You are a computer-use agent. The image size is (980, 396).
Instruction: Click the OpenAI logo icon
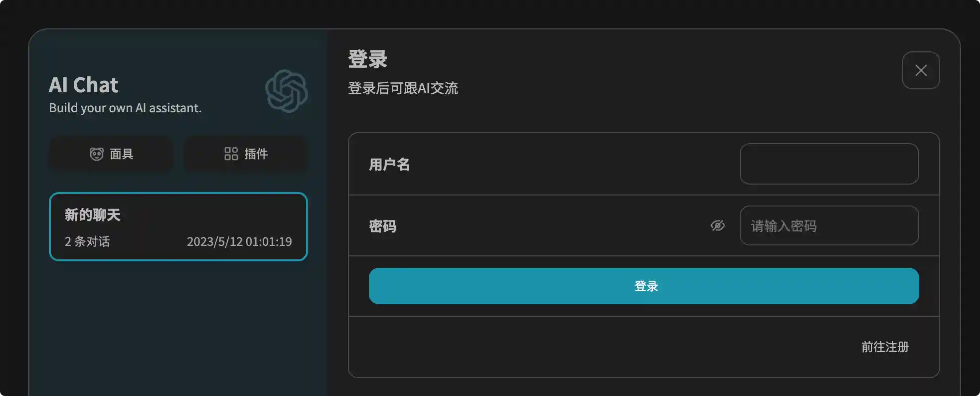tap(287, 91)
